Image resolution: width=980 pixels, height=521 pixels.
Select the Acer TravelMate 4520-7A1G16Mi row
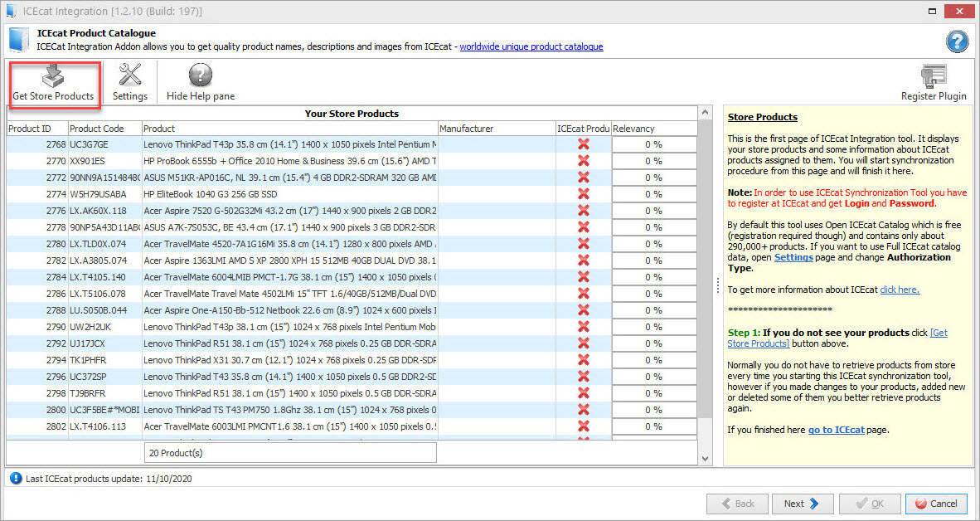click(352, 244)
